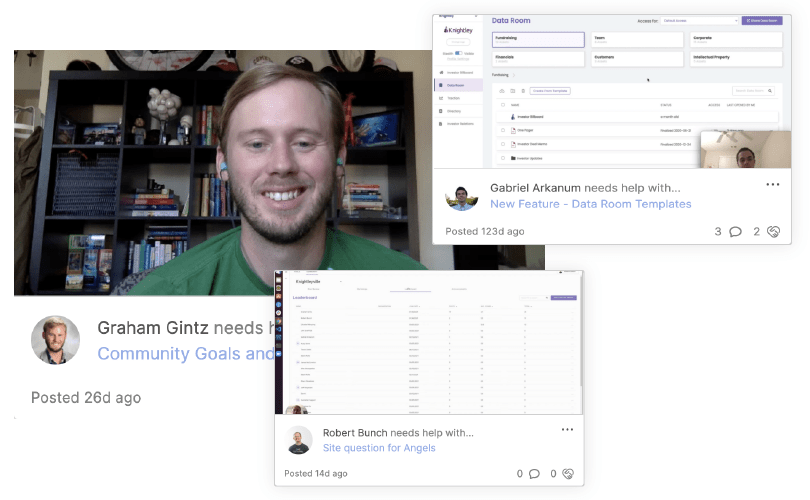The width and height of the screenshot is (810, 500).
Task: Click comment icon on Gabriel Arkanum's post
Action: (735, 232)
